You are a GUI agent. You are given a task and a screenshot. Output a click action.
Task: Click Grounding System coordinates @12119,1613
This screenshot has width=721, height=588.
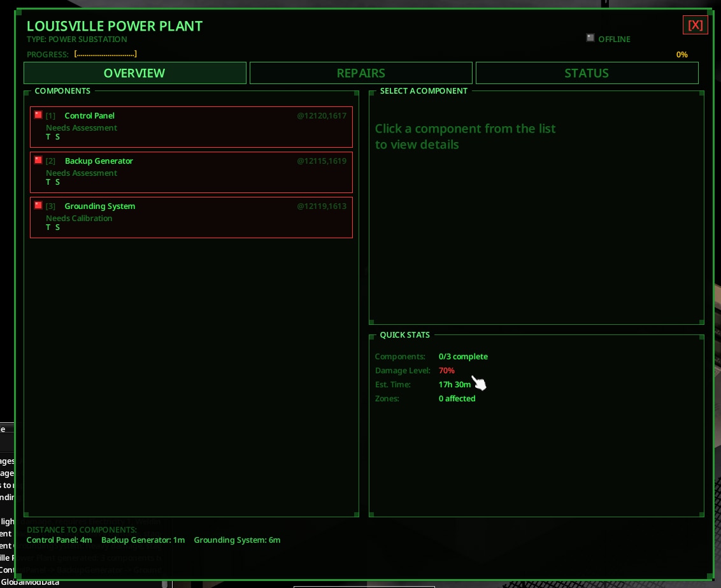[321, 206]
